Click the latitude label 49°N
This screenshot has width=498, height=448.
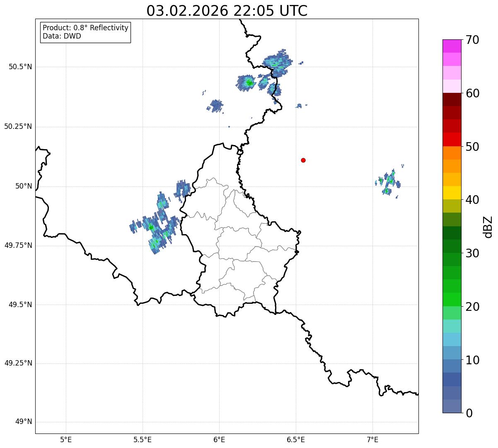24,422
